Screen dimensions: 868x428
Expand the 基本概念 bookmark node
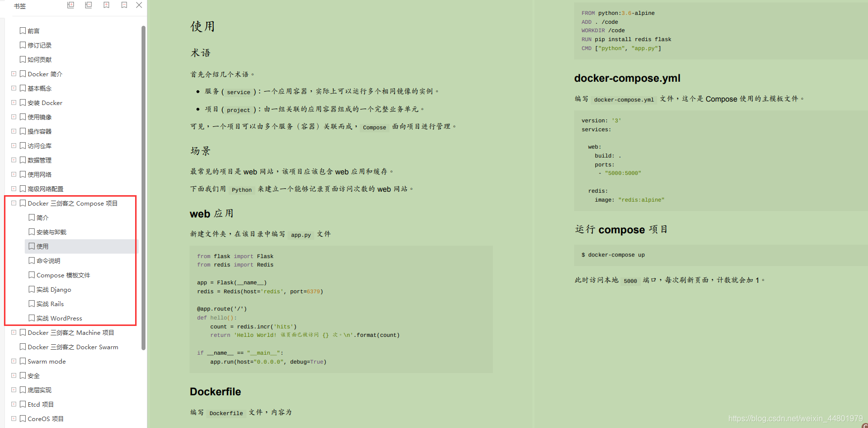coord(14,88)
